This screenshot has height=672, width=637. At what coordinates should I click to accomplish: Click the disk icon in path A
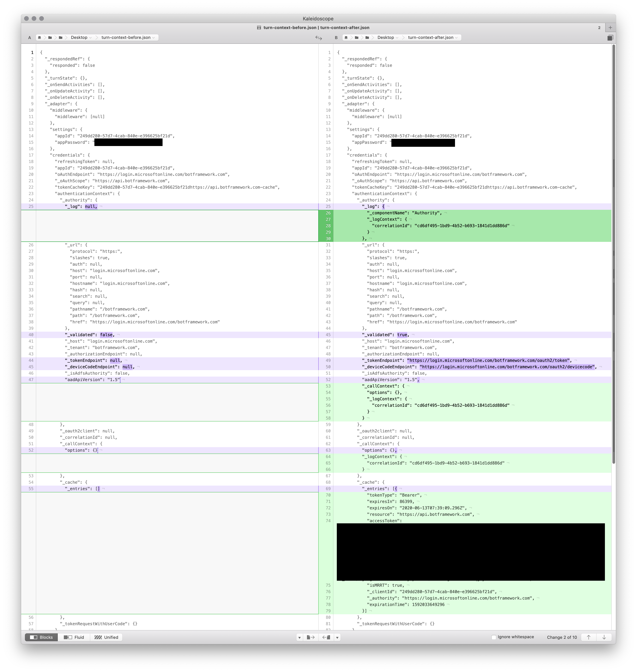pos(39,38)
